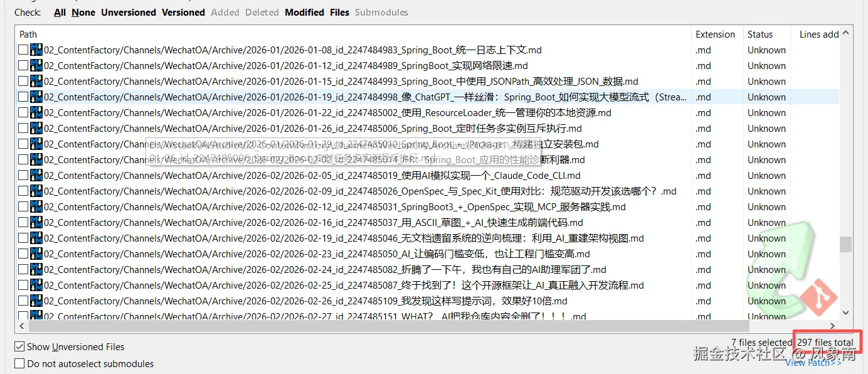Select file name 折腾了一下午，我也有自己的AI助理军团了.md
Screen dimensions: 868x374
tap(503, 270)
